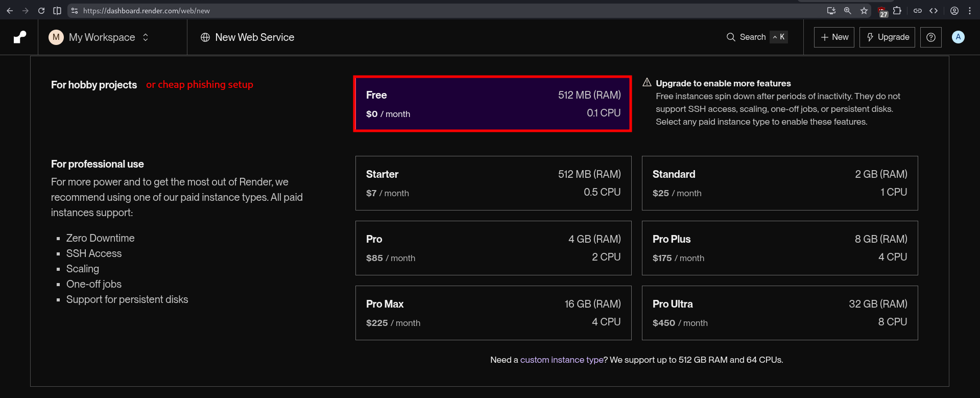Pick the Standard 2 GB instance option
This screenshot has width=980, height=398.
click(x=779, y=183)
